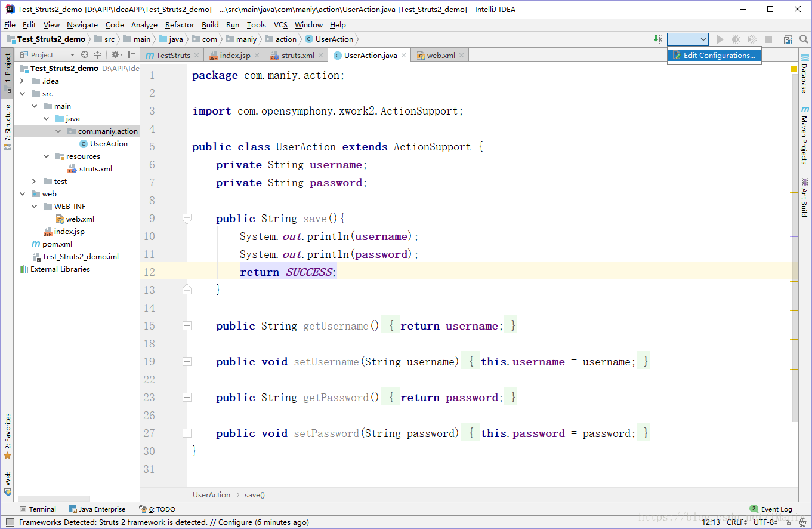Open the Web tool window strip

(7, 483)
